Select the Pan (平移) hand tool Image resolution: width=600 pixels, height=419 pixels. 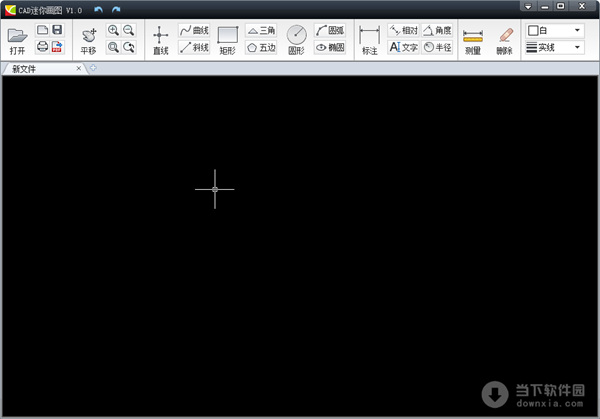pyautogui.click(x=89, y=38)
